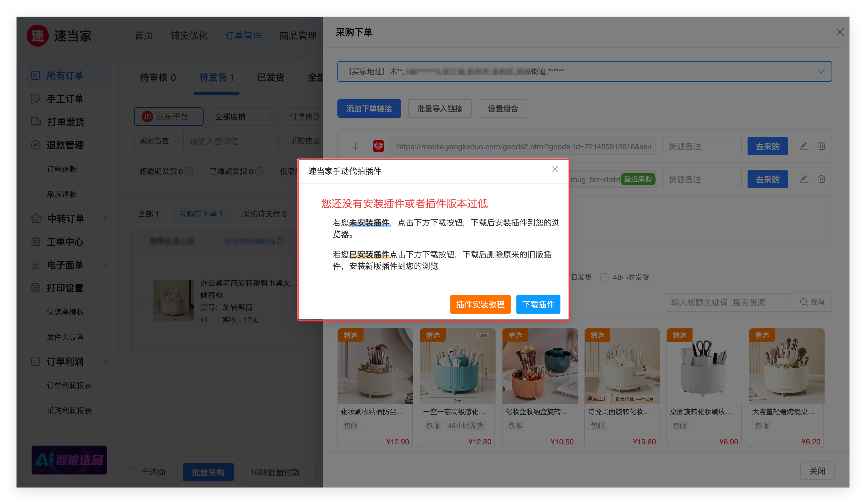Click the trash icon in second link row
This screenshot has height=504, width=866.
click(821, 179)
